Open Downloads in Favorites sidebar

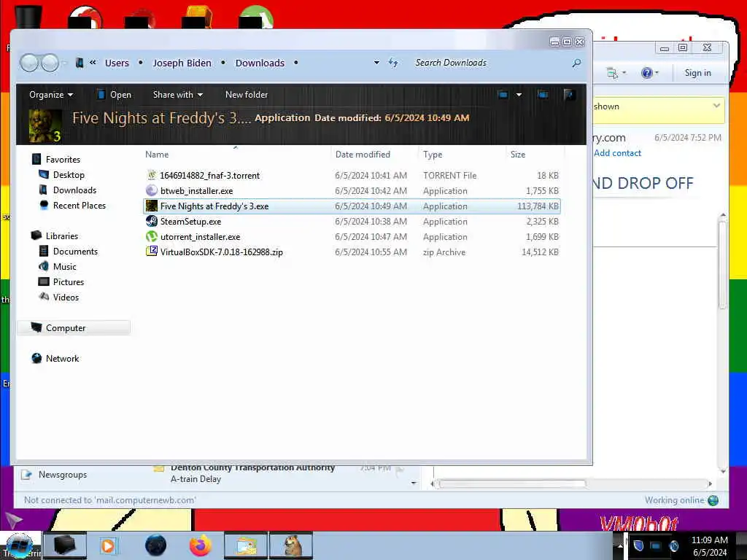(75, 190)
